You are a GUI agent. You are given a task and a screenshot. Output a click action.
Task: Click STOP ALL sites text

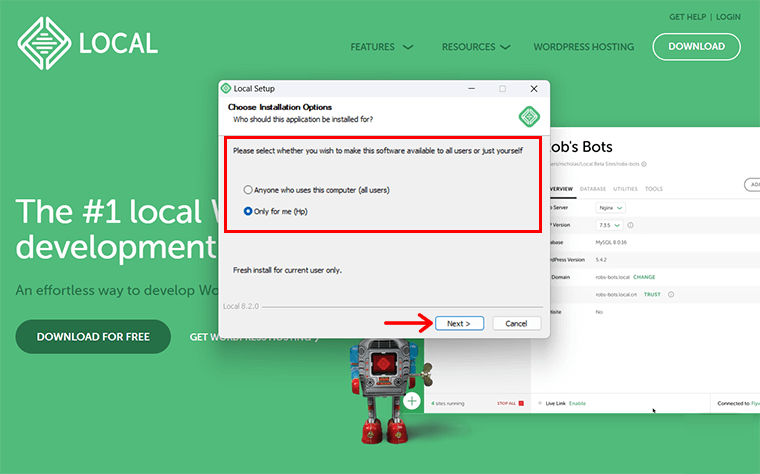[x=506, y=403]
